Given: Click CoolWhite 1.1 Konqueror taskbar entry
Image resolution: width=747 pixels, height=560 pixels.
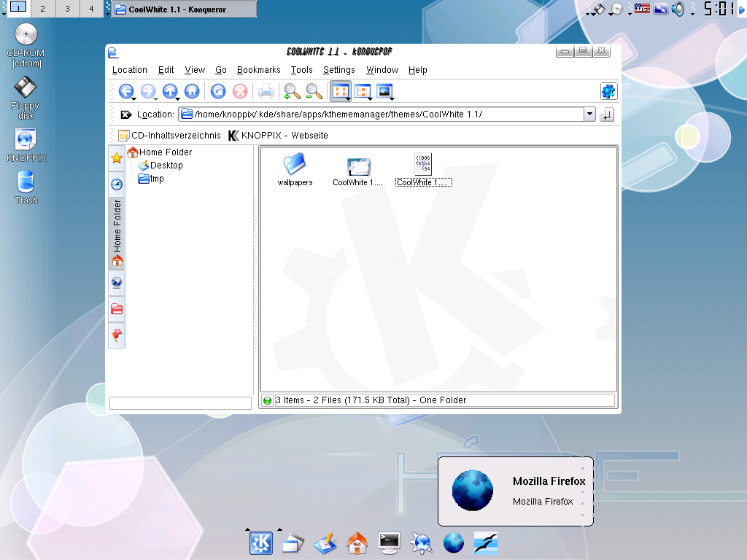Looking at the screenshot, I should tap(184, 9).
